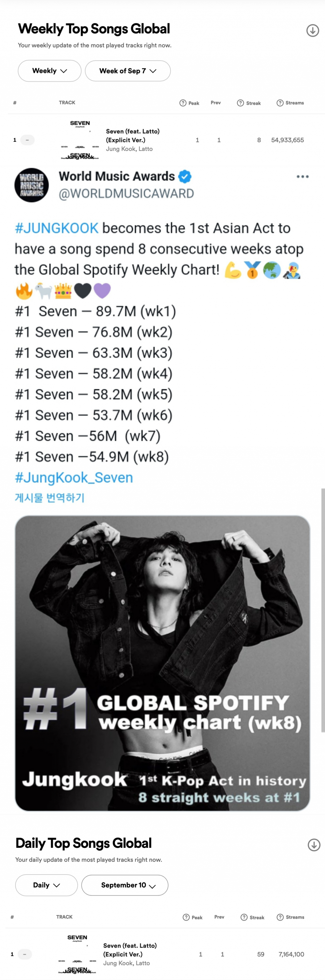Open the #JUNGKOOK hashtag link

(56, 228)
